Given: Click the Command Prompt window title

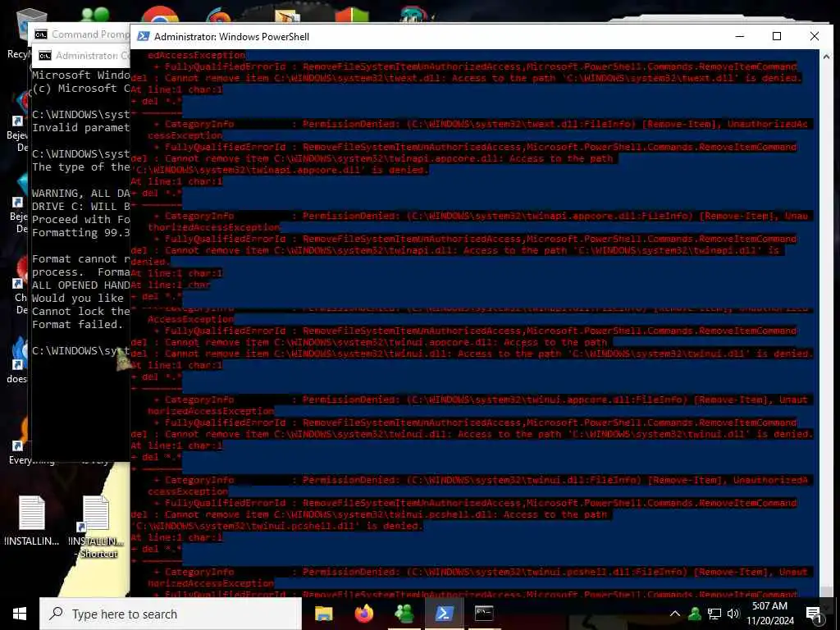Looking at the screenshot, I should point(90,34).
